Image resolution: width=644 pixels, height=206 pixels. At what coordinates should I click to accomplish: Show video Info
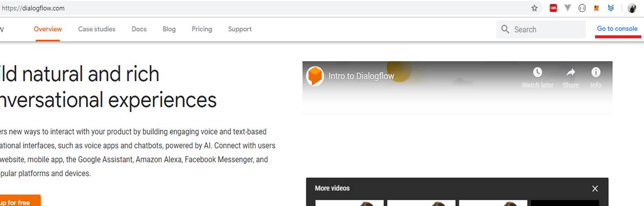coord(596,72)
